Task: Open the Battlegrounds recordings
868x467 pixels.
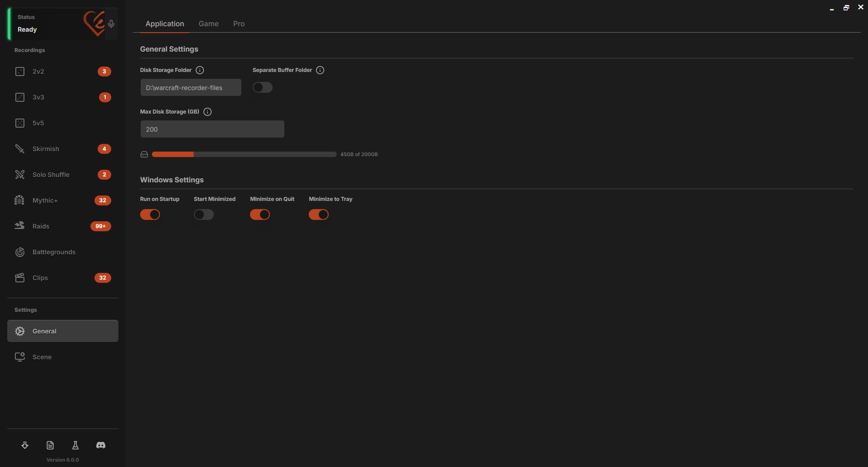Action: pos(63,252)
